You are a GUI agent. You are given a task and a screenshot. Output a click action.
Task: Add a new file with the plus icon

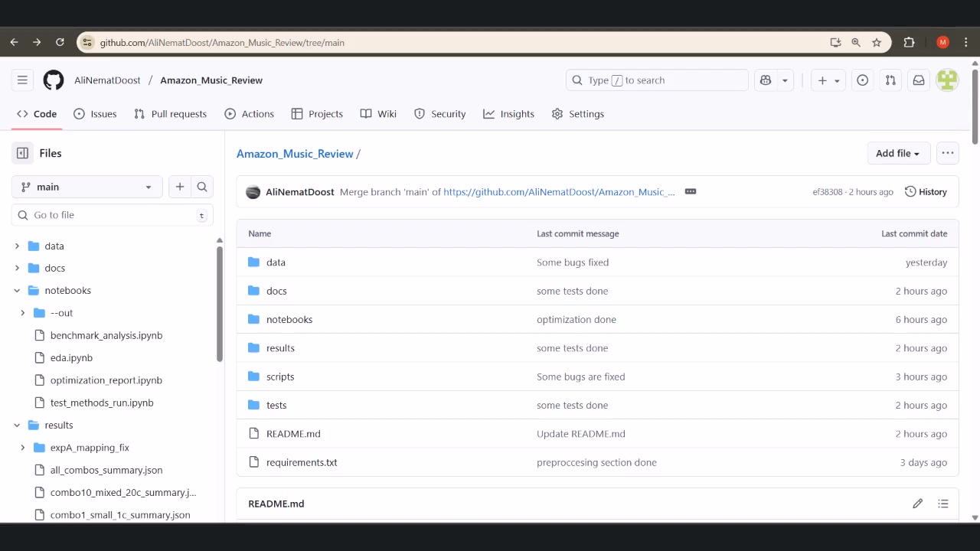(180, 187)
